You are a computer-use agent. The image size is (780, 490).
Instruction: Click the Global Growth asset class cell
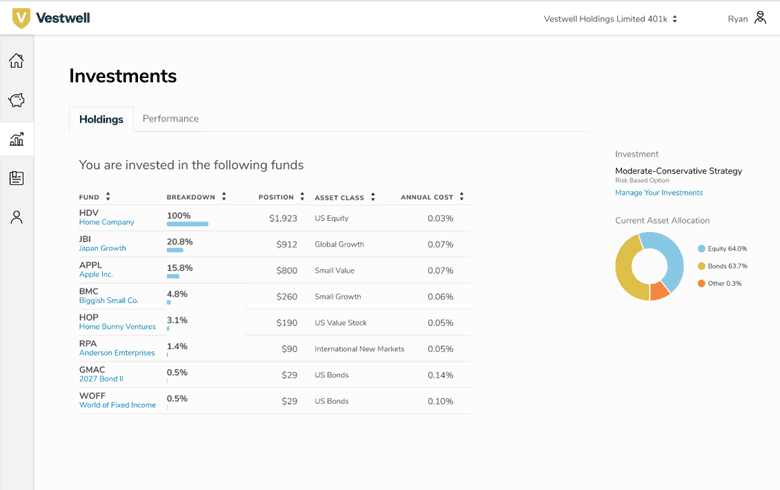[339, 245]
